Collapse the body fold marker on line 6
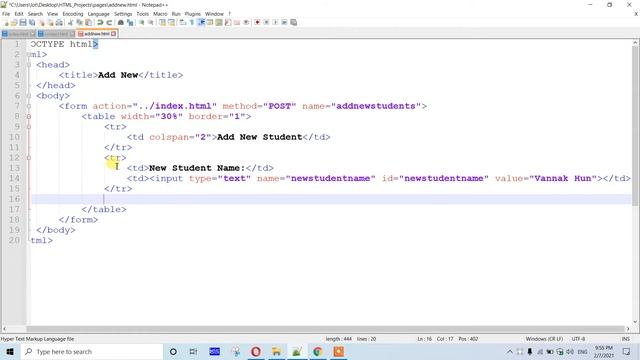The width and height of the screenshot is (640, 360). (29, 96)
